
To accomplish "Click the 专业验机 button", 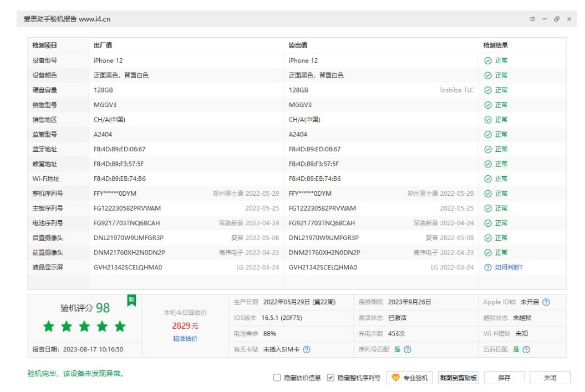I will click(x=410, y=378).
